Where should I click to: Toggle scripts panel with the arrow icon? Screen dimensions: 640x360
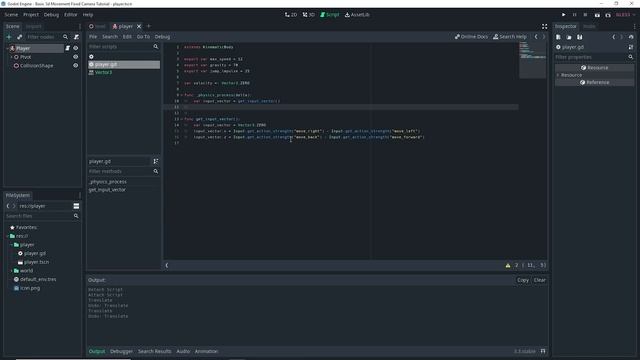pos(167,265)
